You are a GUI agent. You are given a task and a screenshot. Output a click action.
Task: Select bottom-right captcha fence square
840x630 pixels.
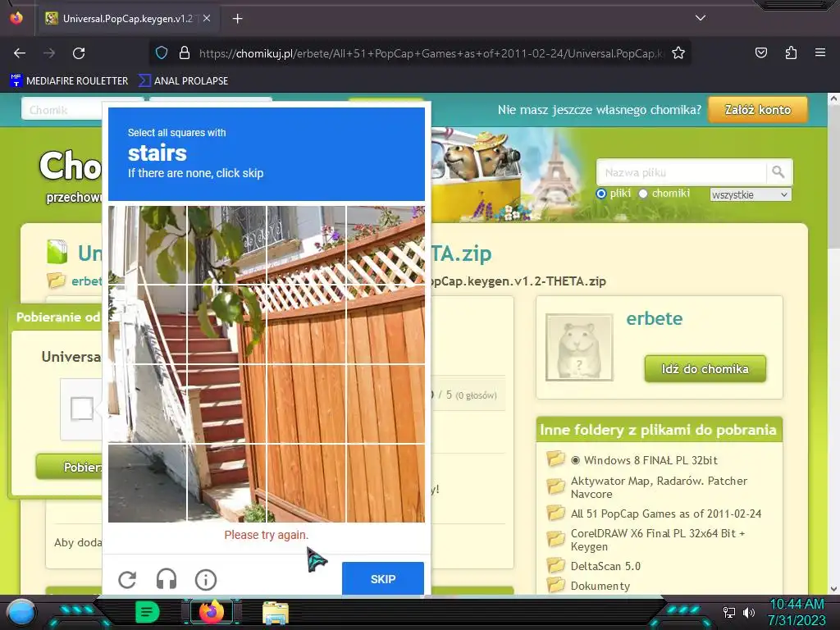pos(386,483)
